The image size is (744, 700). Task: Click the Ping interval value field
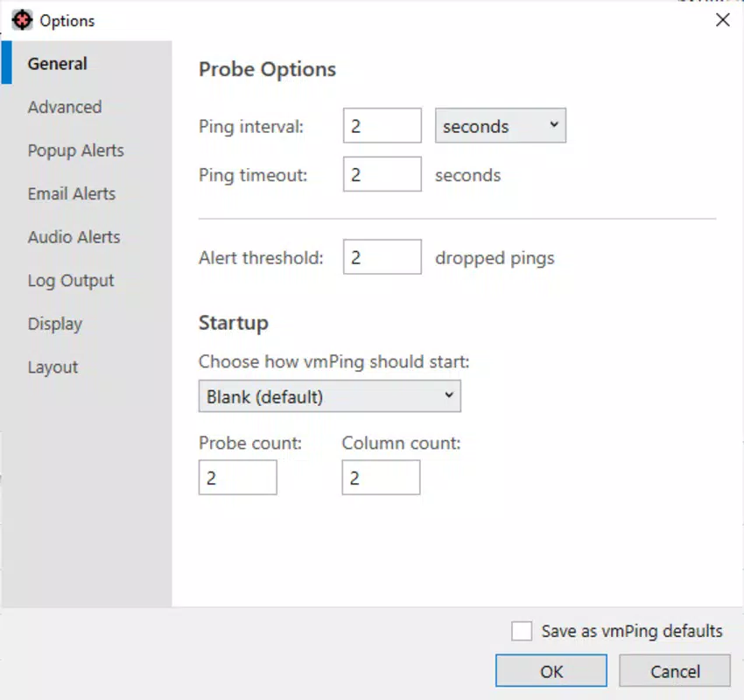point(382,126)
